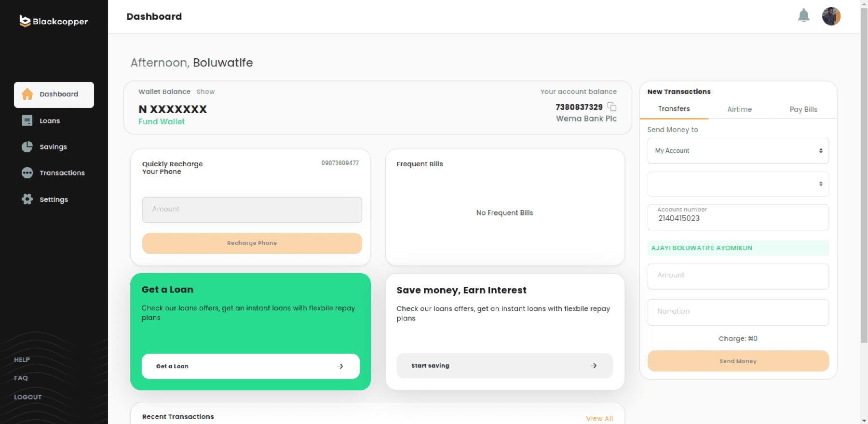Open the notifications bell icon
Viewport: 868px width, 424px height.
803,16
